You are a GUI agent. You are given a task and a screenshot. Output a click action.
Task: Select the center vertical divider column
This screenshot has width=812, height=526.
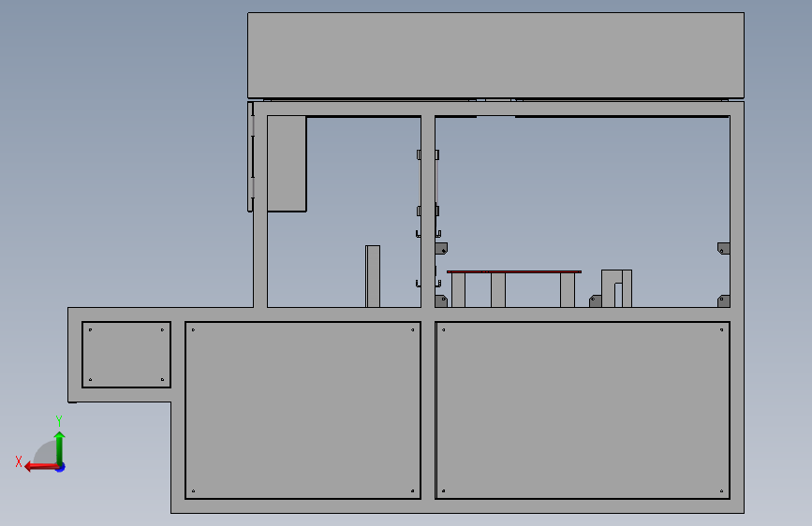428,212
